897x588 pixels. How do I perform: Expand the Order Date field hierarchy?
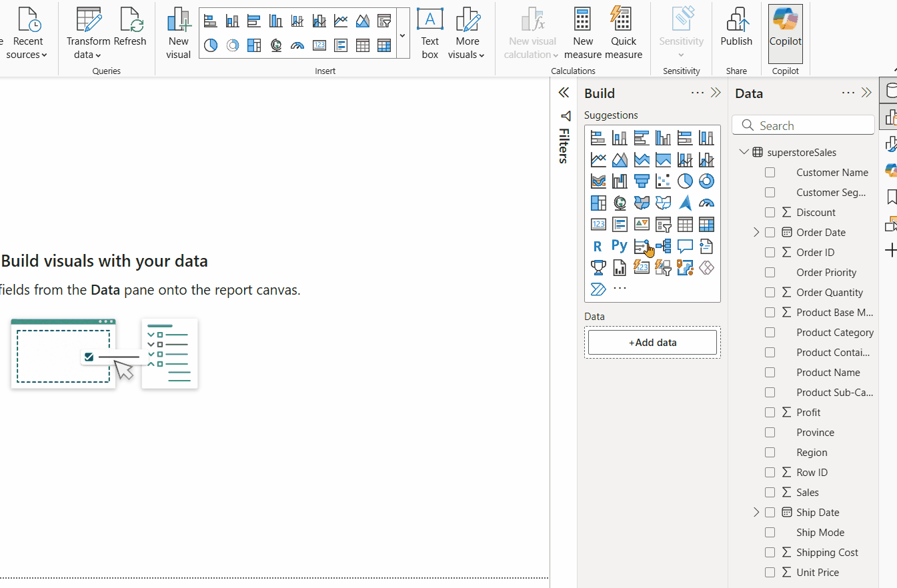click(x=756, y=232)
